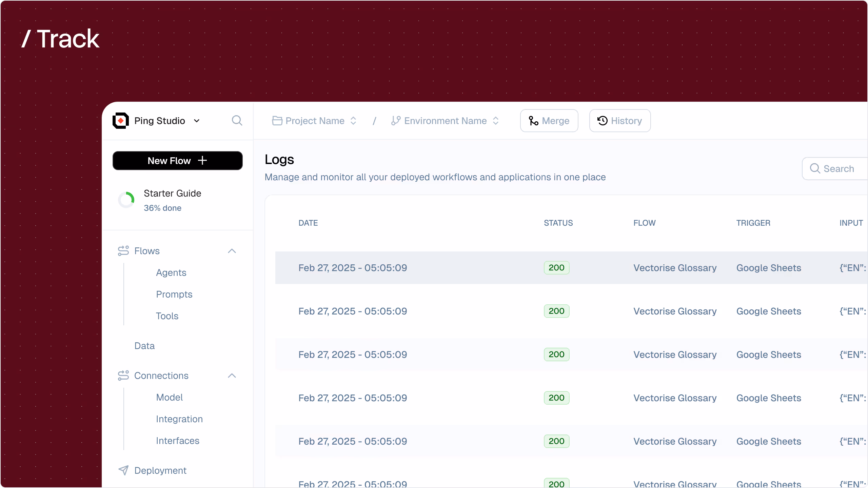
Task: Click the New Flow button
Action: point(178,161)
